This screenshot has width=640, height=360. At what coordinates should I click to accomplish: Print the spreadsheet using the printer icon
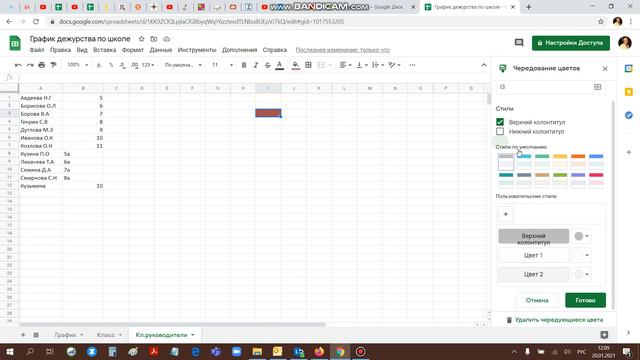(x=42, y=65)
